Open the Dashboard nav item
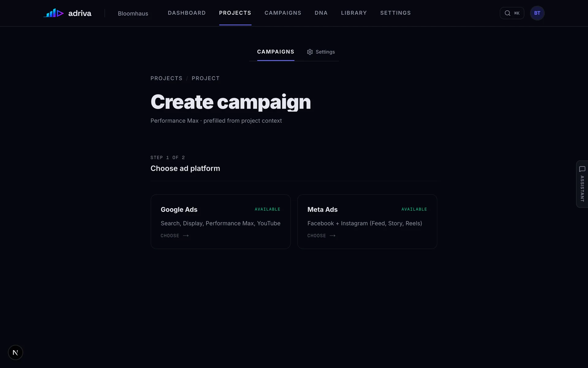 pyautogui.click(x=187, y=13)
